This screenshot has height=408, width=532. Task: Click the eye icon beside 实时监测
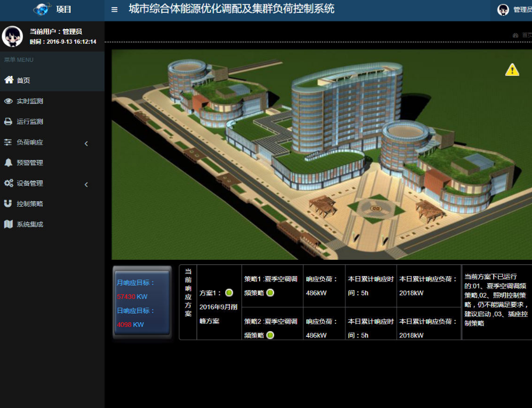(x=8, y=101)
